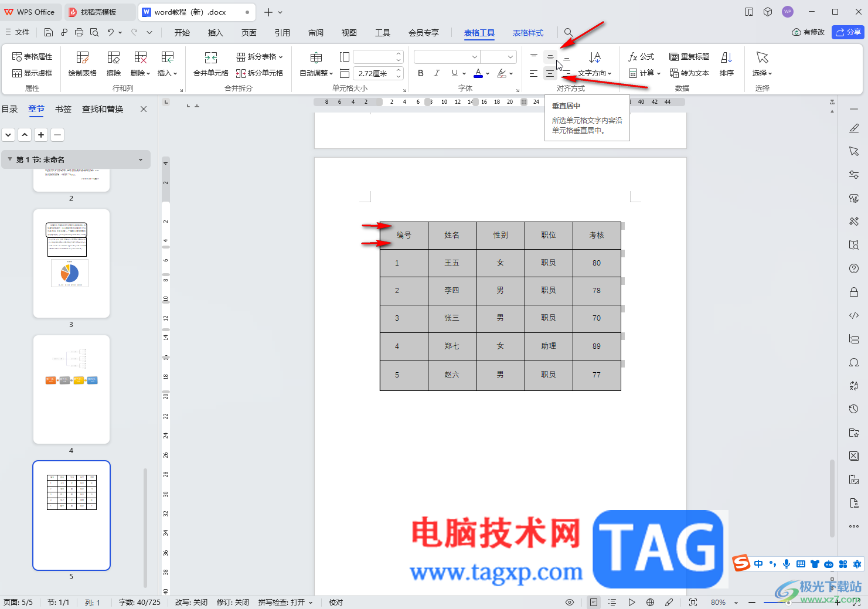The width and height of the screenshot is (868, 609).
Task: Open the 查找和替换 pane tab
Action: 103,109
